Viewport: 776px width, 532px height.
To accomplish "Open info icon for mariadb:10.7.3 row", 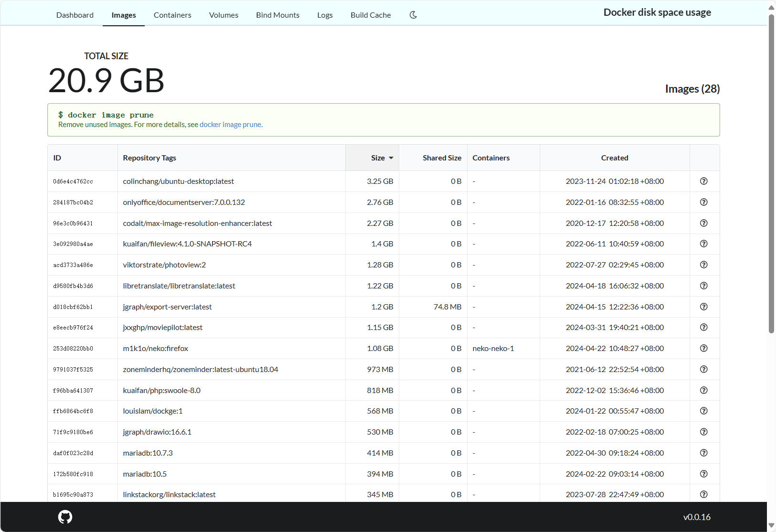I will [703, 453].
